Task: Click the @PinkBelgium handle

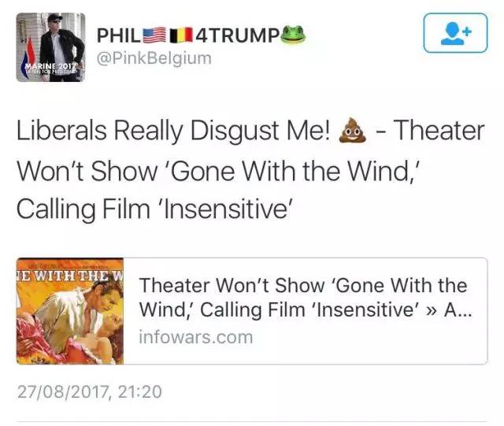Action: coord(154,58)
